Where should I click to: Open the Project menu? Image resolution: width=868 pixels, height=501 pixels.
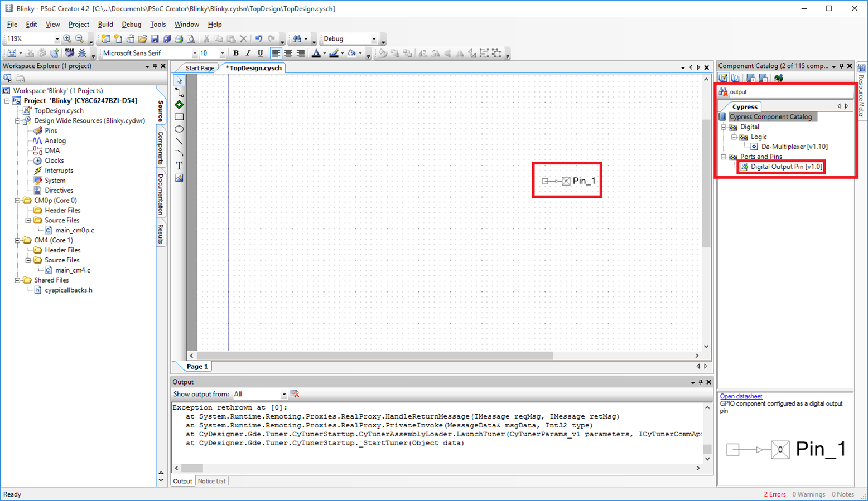[x=79, y=25]
